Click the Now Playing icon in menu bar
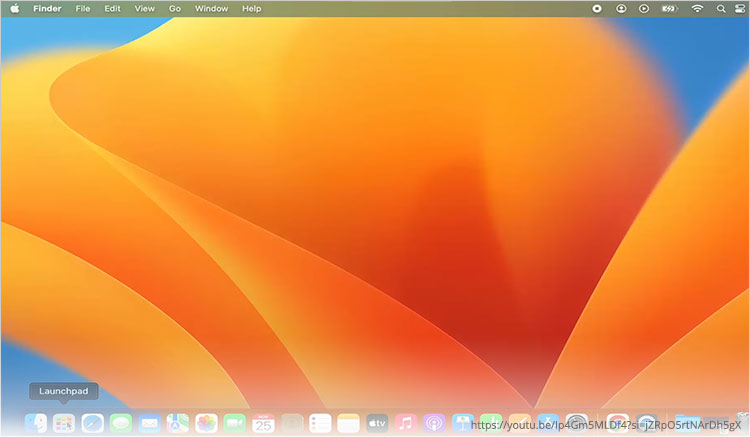Image resolution: width=750 pixels, height=437 pixels. tap(644, 9)
